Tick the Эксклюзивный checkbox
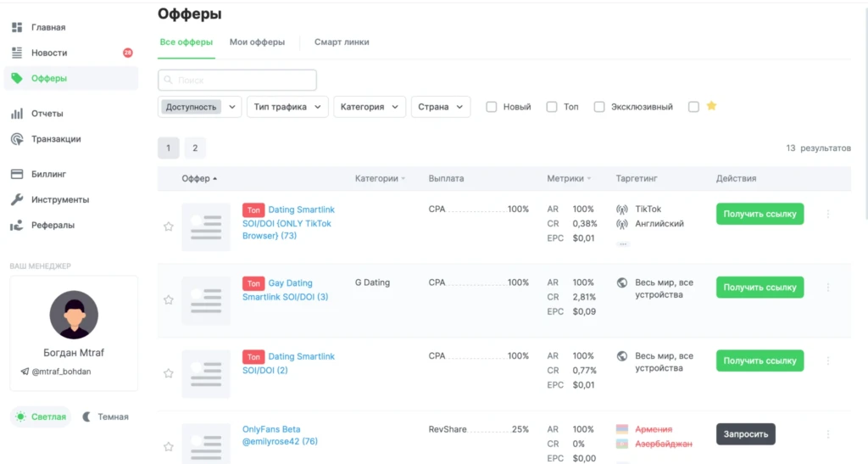Screen dimensions: 868x464 599,107
